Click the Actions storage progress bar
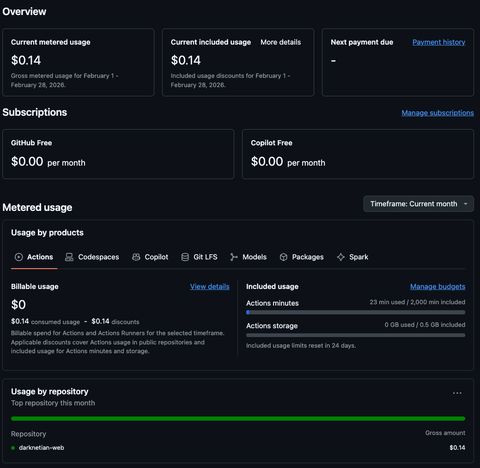The image size is (480, 468). (356, 335)
